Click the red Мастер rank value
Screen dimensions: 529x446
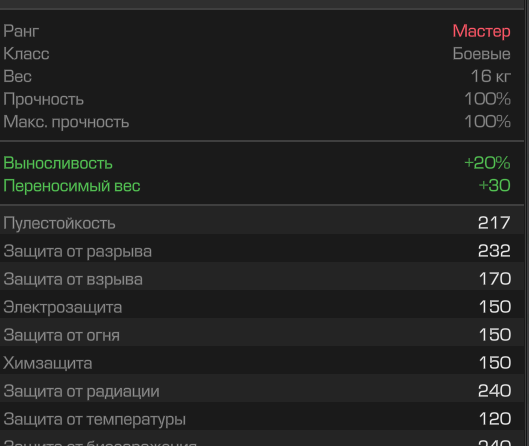pos(481,31)
